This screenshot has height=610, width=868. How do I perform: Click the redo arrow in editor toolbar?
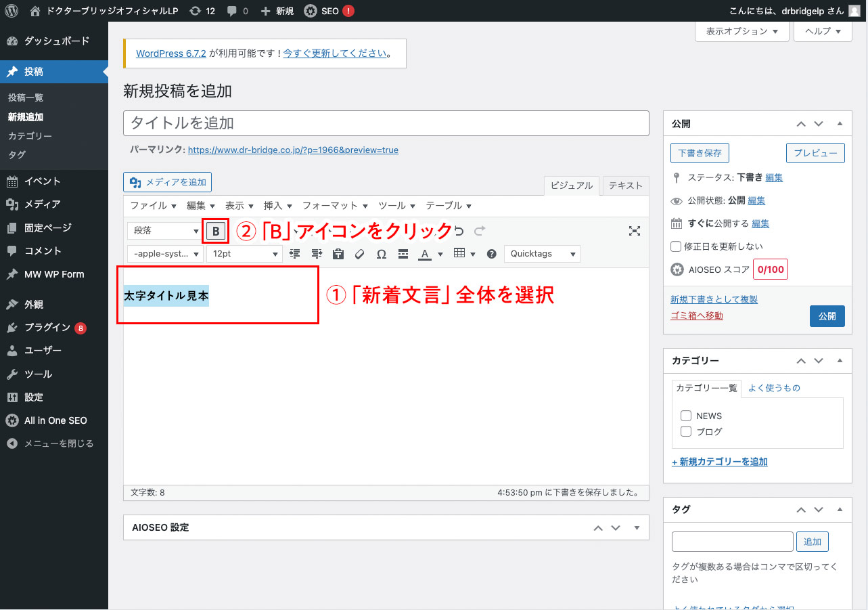[x=480, y=231]
